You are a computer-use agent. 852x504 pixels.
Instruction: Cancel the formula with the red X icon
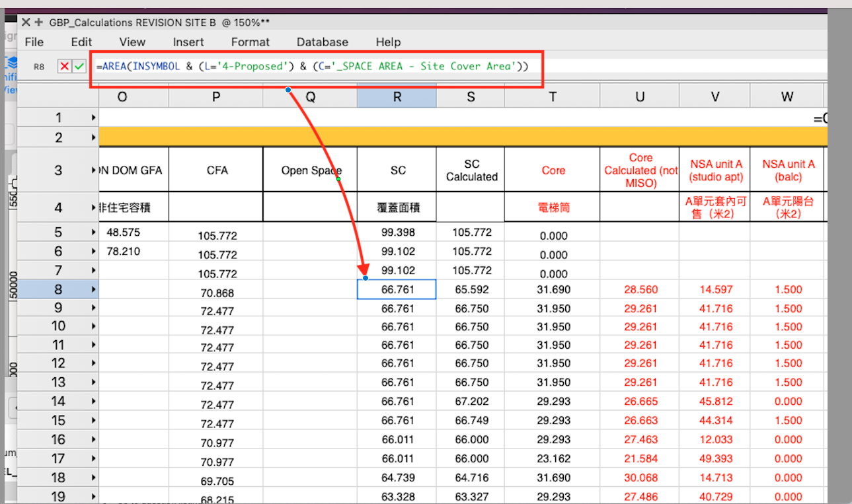pyautogui.click(x=64, y=66)
